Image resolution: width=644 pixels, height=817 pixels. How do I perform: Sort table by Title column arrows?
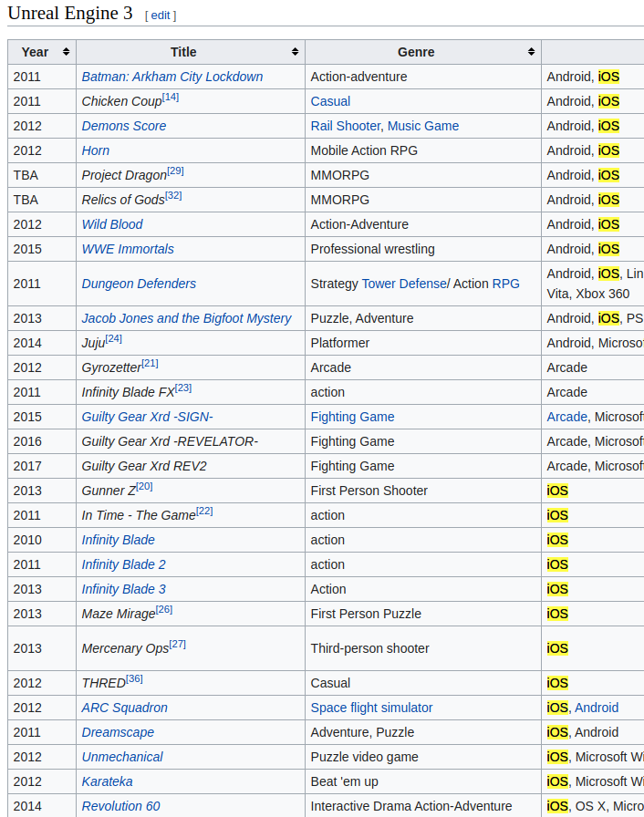(x=295, y=52)
